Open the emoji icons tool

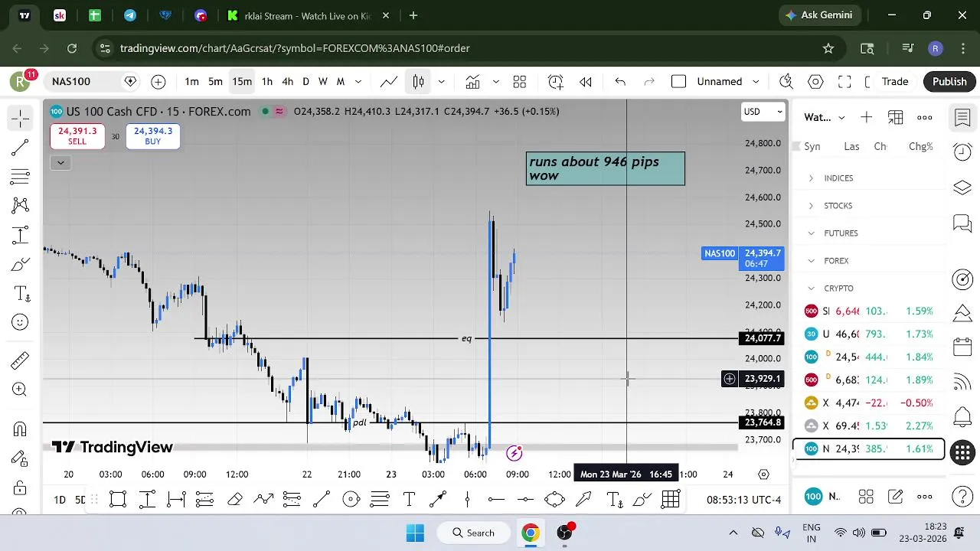[x=21, y=323]
